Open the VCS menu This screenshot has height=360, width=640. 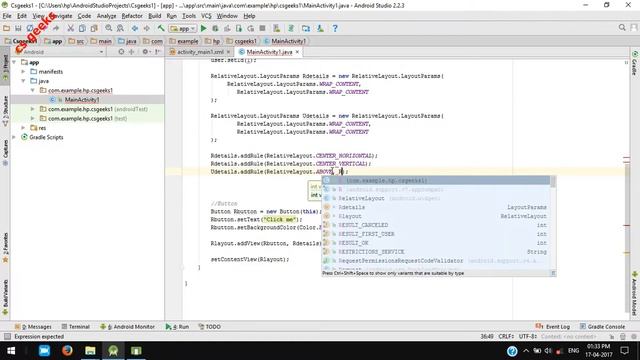tap(206, 16)
